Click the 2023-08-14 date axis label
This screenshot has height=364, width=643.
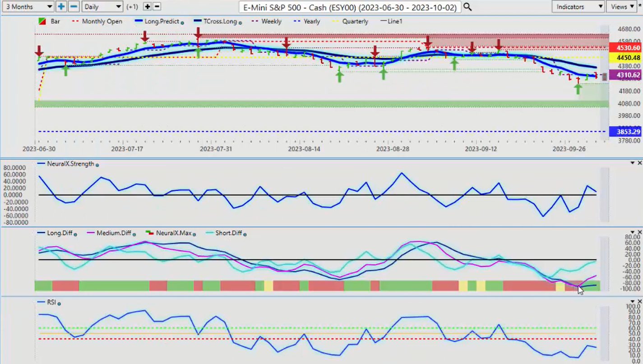click(304, 148)
